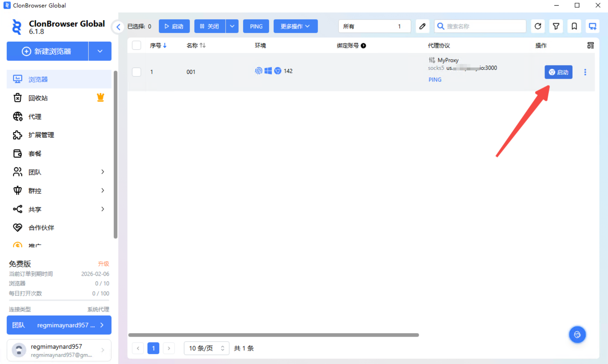This screenshot has width=608, height=364.
Task: Click the floating support chat icon
Action: click(x=577, y=335)
